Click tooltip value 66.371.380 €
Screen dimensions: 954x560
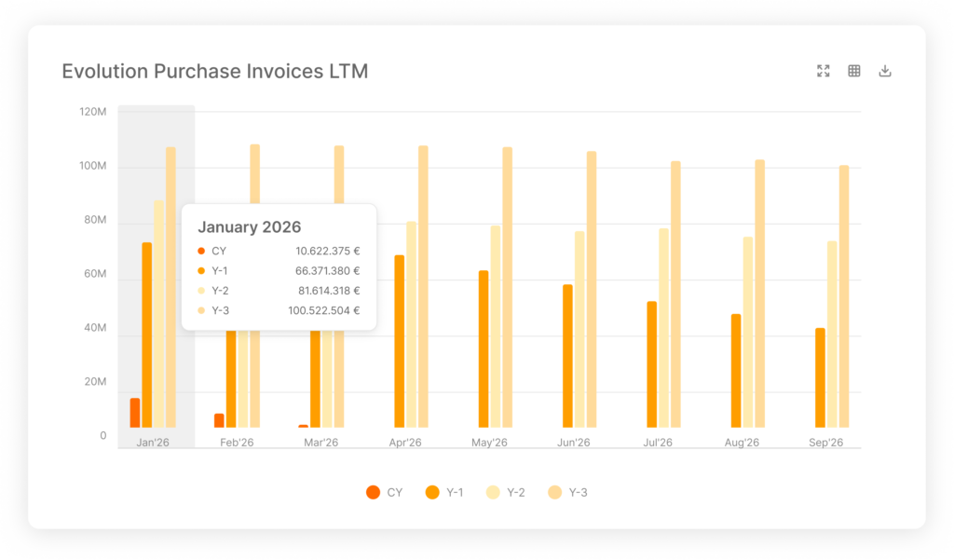coord(327,271)
